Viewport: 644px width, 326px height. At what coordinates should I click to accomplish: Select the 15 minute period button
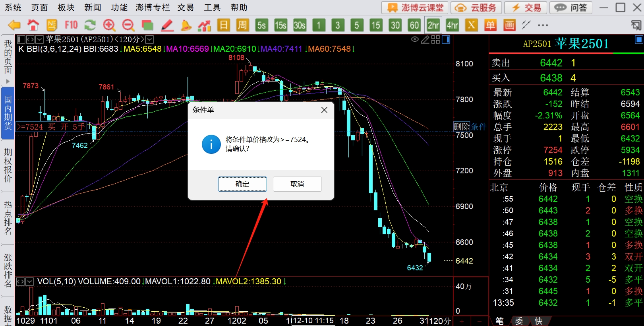[376, 25]
